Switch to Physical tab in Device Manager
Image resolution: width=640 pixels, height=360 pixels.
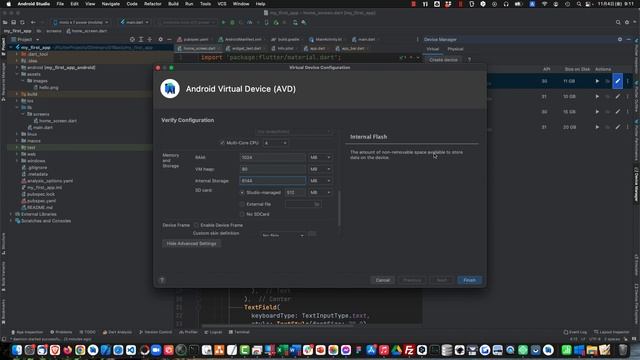click(455, 49)
